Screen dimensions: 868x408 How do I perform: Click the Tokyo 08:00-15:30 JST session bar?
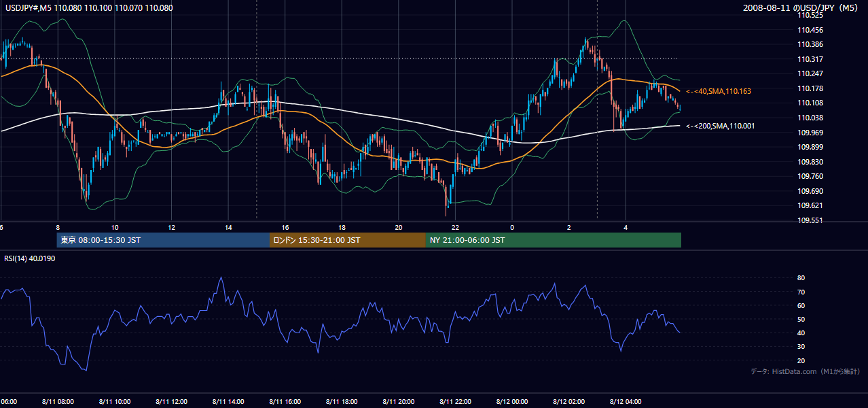(x=163, y=240)
